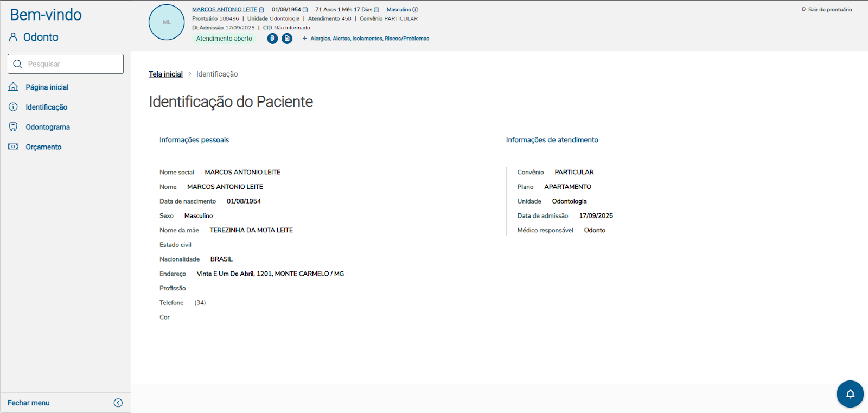Click the MARCOS ANTONIO LEITE header link
868x413 pixels.
click(x=225, y=10)
